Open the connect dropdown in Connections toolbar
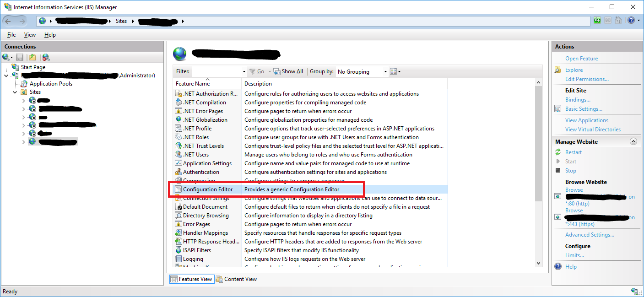 7,57
